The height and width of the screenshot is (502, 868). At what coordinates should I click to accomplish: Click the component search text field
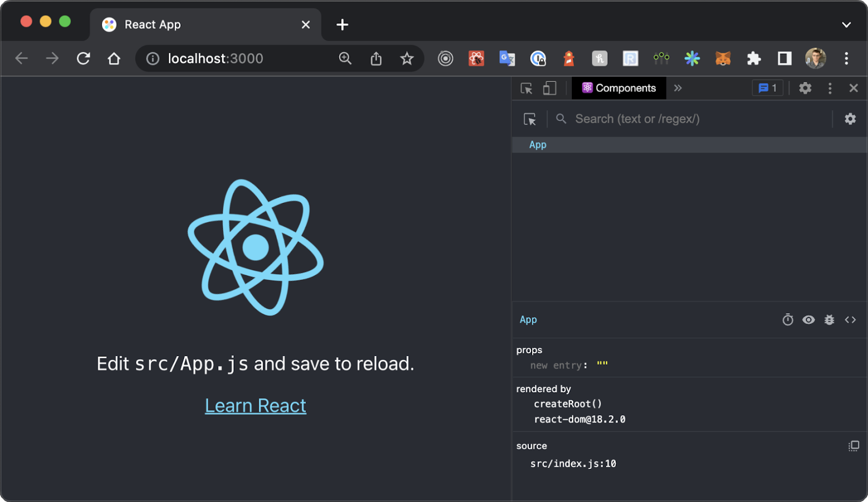pyautogui.click(x=694, y=119)
